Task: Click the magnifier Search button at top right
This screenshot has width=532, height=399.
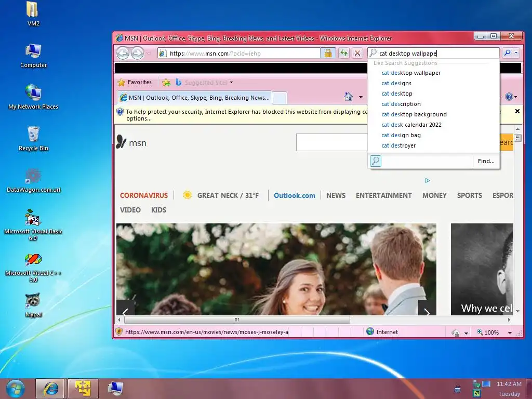Action: pyautogui.click(x=507, y=53)
